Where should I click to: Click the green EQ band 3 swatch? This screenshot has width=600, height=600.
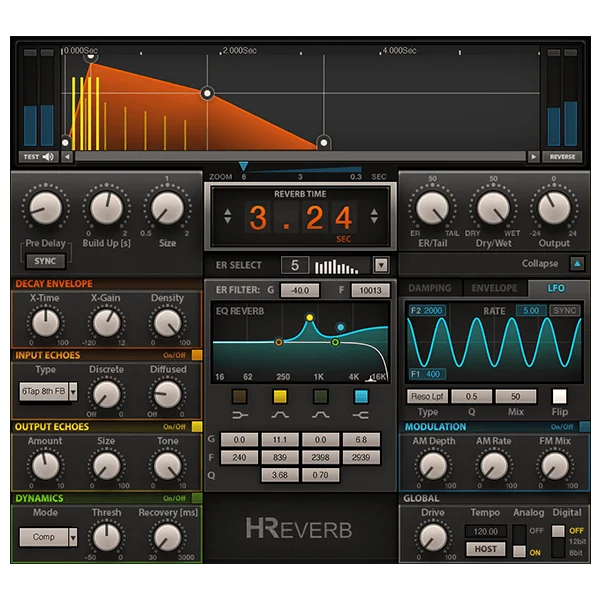[x=321, y=397]
